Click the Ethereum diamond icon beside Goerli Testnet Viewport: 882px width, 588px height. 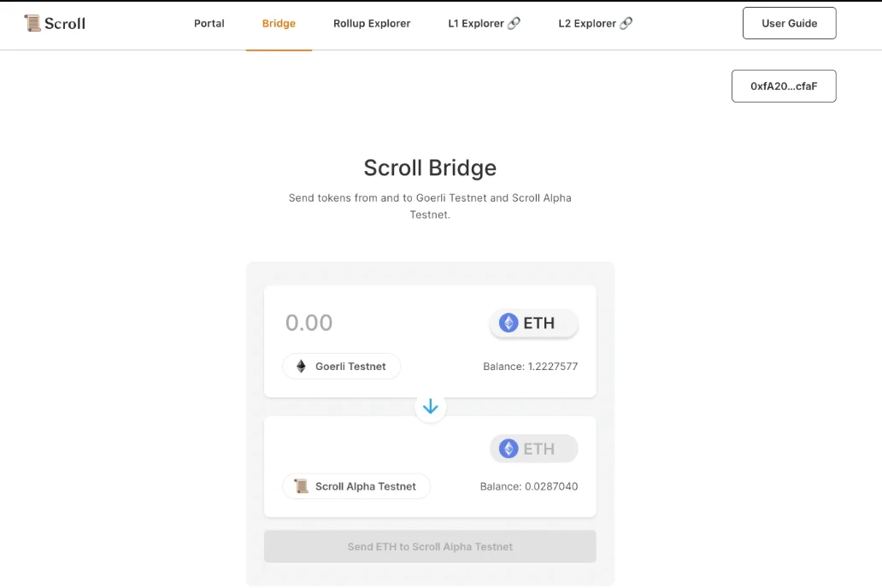pos(301,367)
